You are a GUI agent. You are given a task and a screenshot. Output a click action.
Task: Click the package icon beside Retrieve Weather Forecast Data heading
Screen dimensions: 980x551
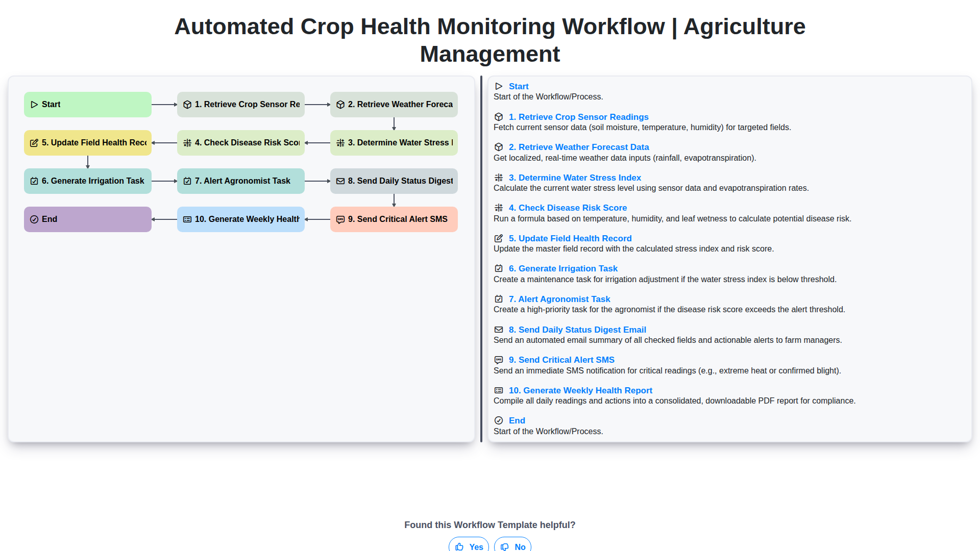[x=498, y=146]
